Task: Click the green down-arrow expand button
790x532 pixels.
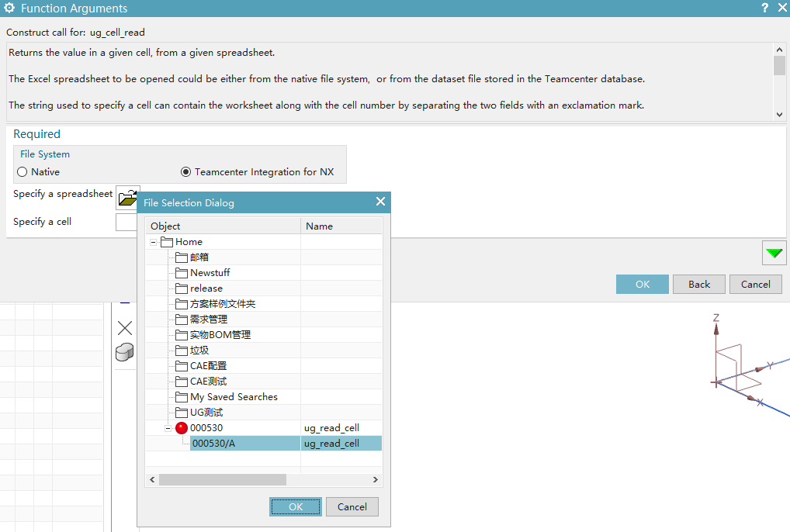Action: coord(774,253)
